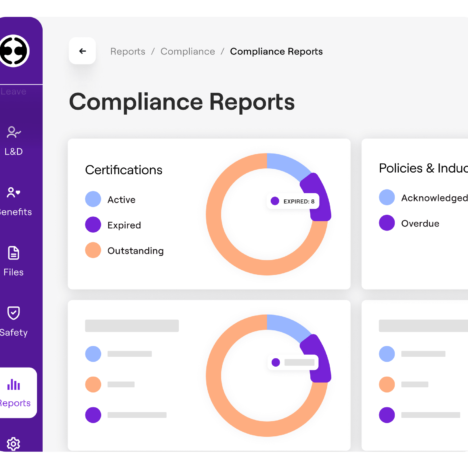
Task: Click the Safety sidebar label
Action: [14, 332]
